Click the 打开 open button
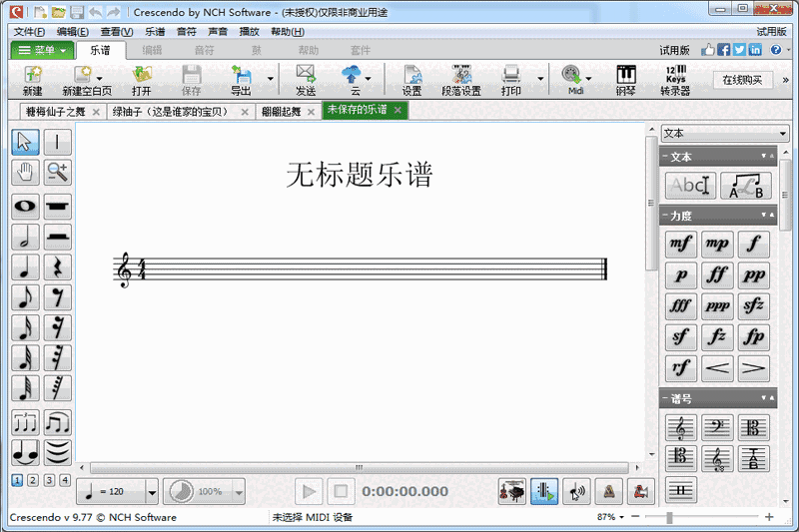799x532 pixels. tap(142, 80)
